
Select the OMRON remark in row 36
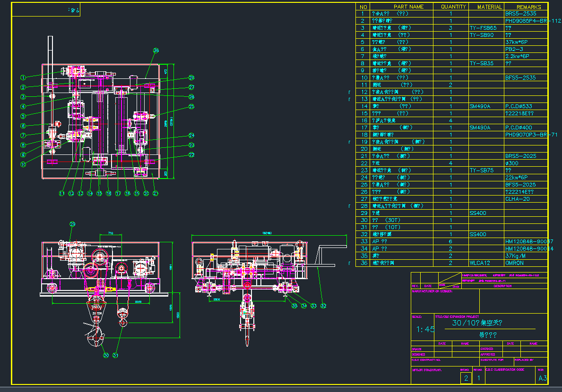(x=515, y=263)
